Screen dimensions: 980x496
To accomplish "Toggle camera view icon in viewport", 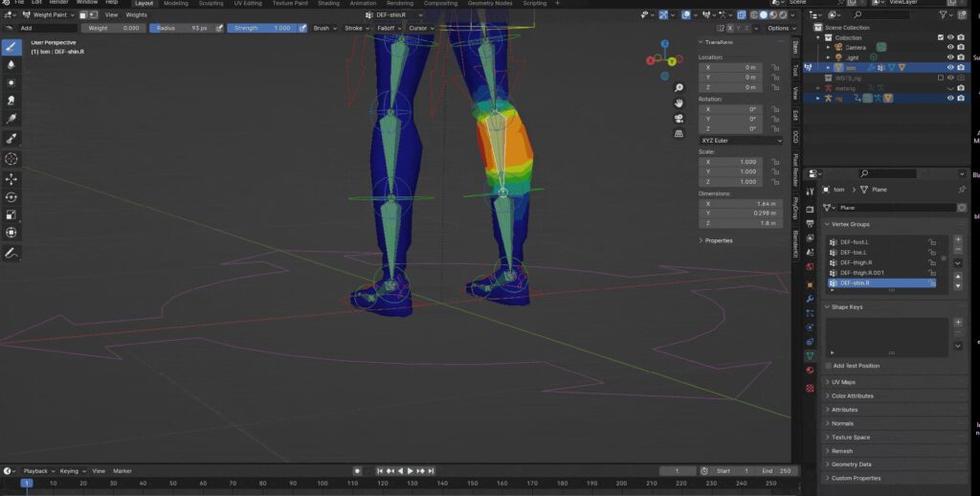I will (x=679, y=118).
